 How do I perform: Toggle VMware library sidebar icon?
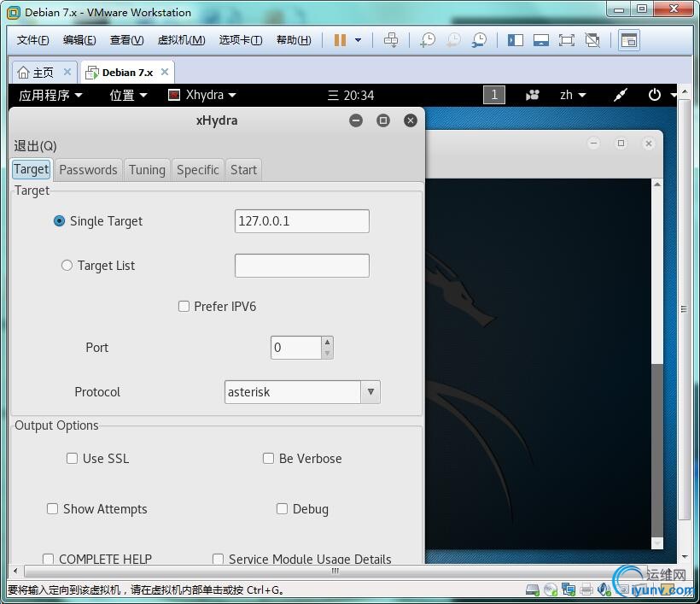click(x=515, y=40)
